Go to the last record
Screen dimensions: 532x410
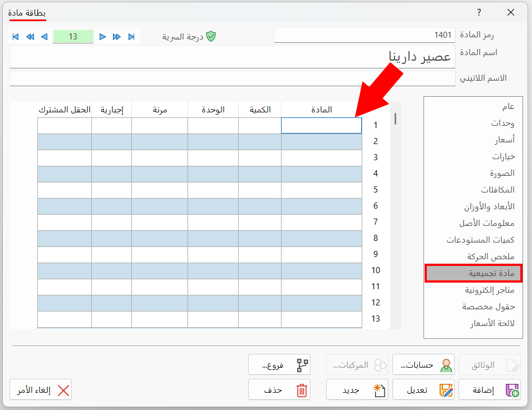tap(131, 37)
